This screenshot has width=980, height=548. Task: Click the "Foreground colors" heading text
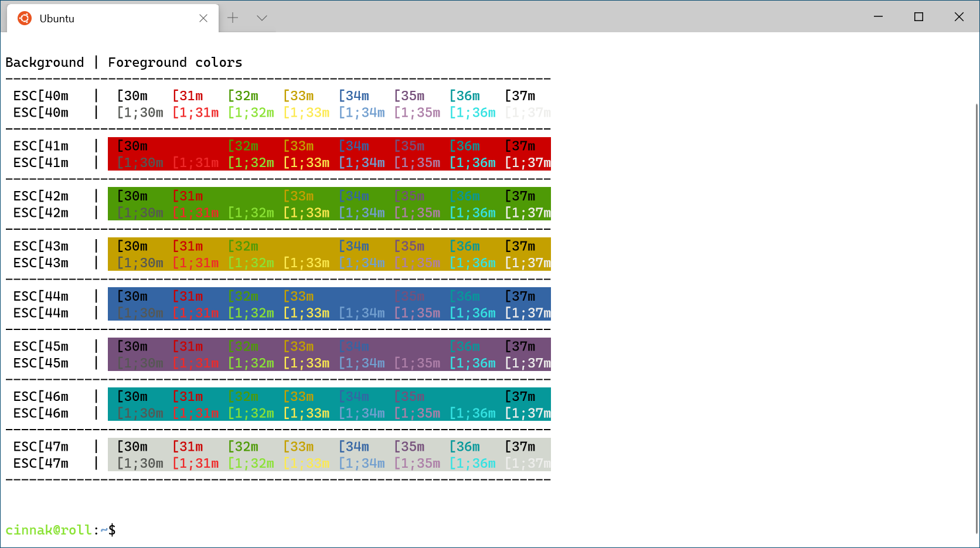click(x=175, y=62)
